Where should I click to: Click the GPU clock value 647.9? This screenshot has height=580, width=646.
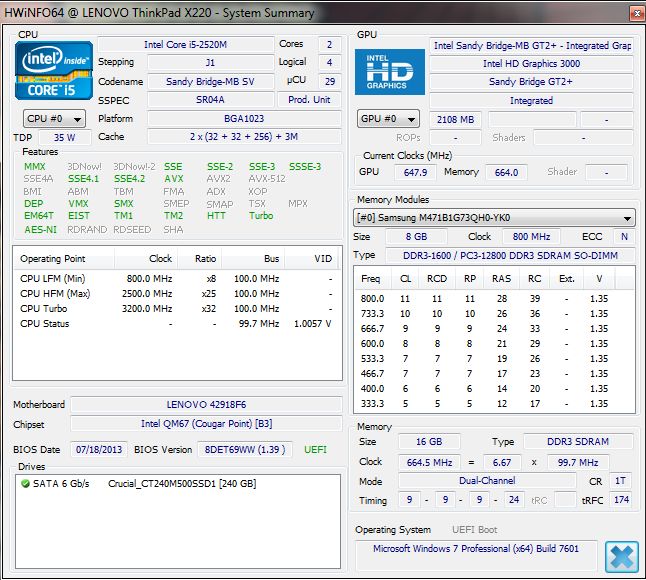415,172
